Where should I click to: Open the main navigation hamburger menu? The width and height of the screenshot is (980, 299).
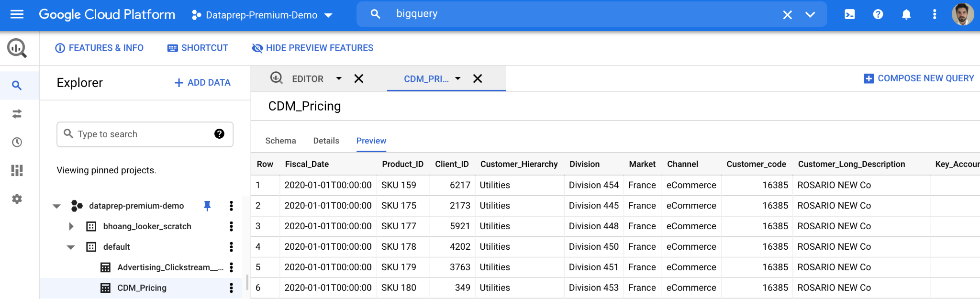tap(17, 14)
